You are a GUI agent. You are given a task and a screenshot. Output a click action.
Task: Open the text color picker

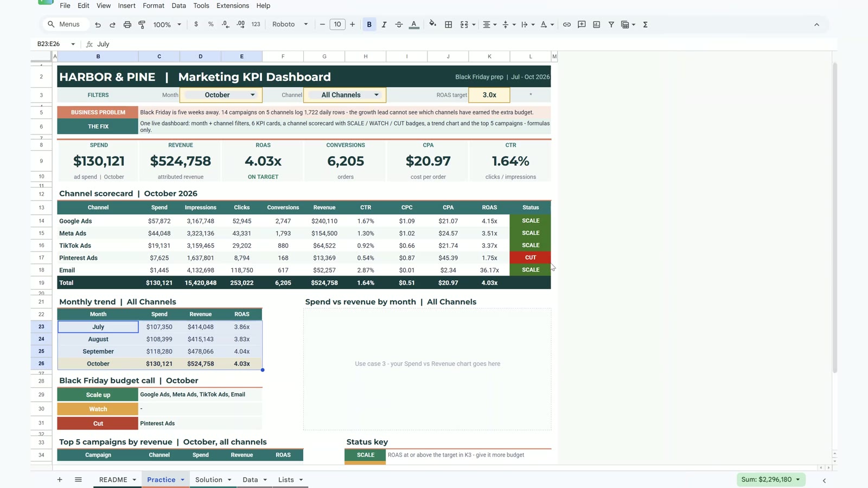414,24
